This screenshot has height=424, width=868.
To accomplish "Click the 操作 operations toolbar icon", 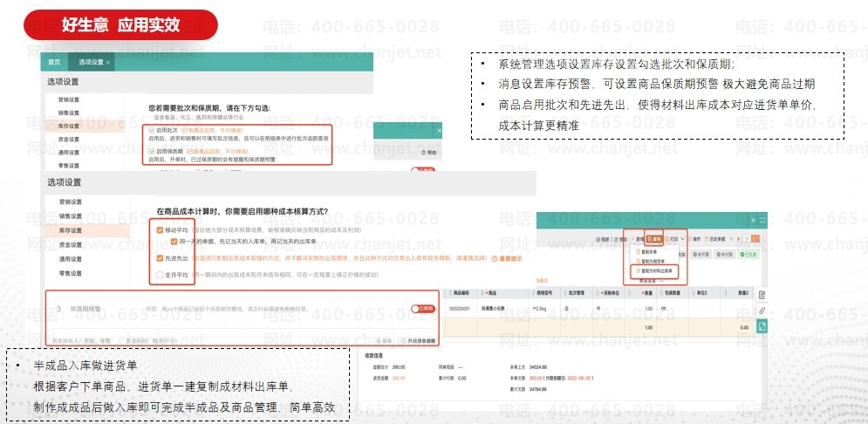I will [x=695, y=237].
